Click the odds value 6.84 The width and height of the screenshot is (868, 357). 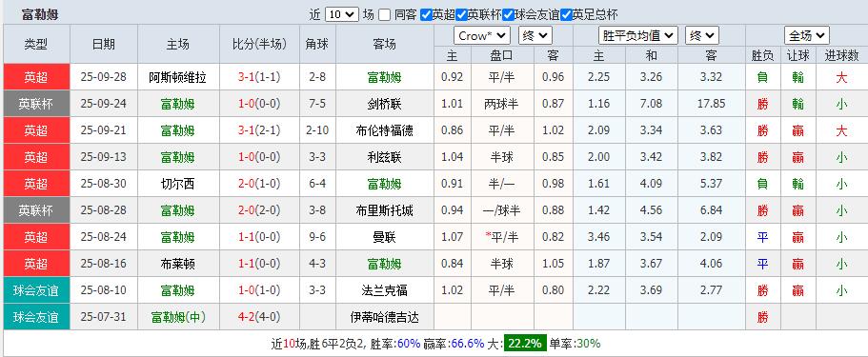tap(712, 210)
